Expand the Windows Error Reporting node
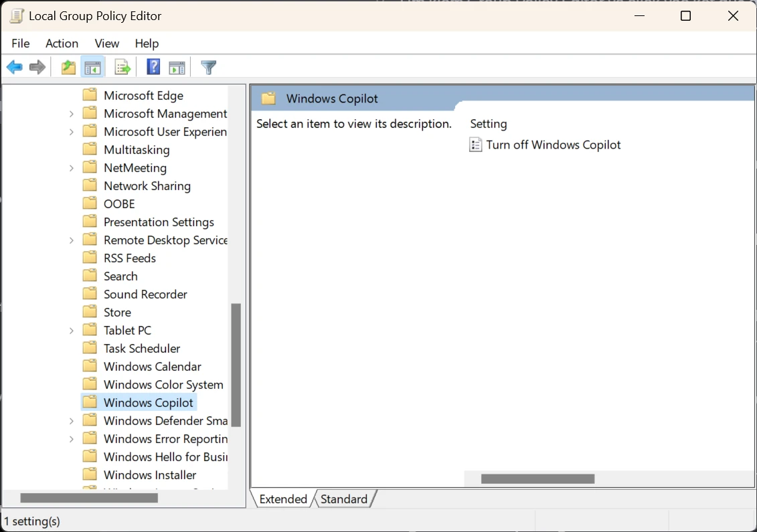This screenshot has width=757, height=532. point(72,439)
